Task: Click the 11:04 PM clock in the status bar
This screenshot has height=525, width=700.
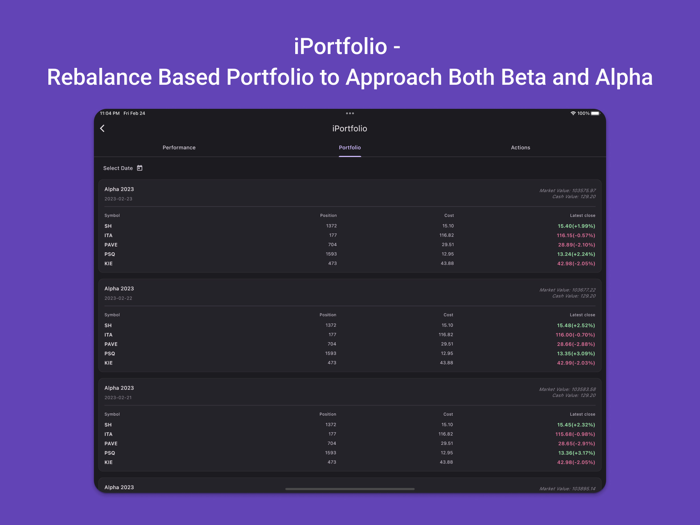Action: [110, 113]
